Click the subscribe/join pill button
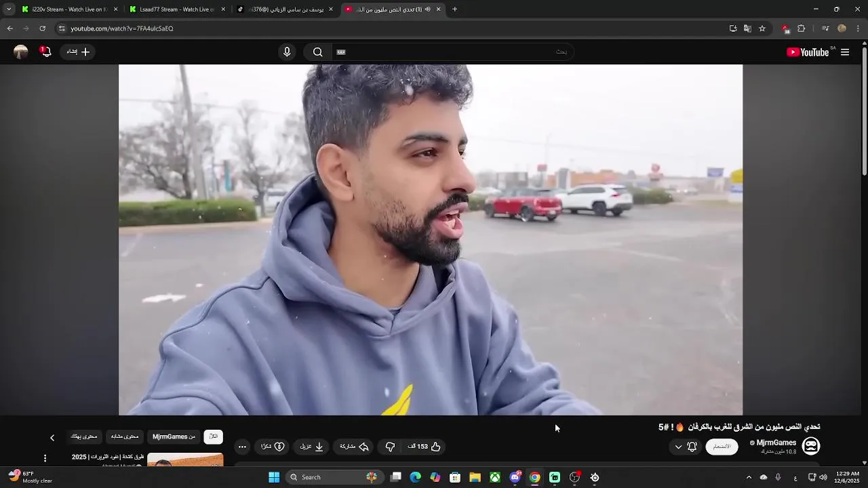The width and height of the screenshot is (868, 488). 722,447
